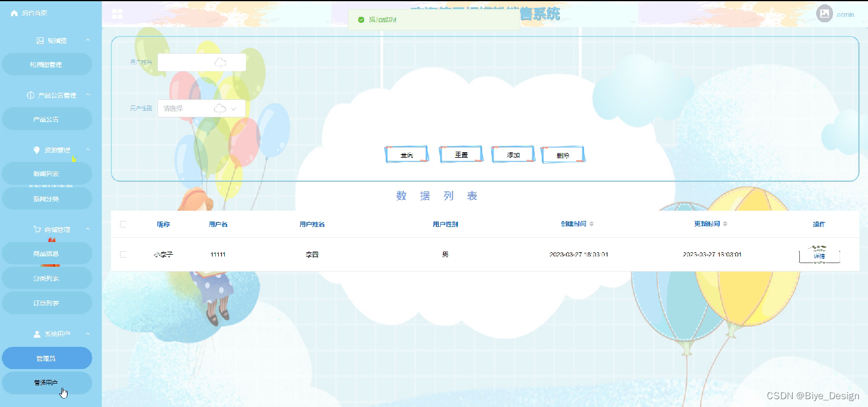Focus the 用户姓名 input field
Image resolution: width=868 pixels, height=407 pixels.
pyautogui.click(x=201, y=62)
